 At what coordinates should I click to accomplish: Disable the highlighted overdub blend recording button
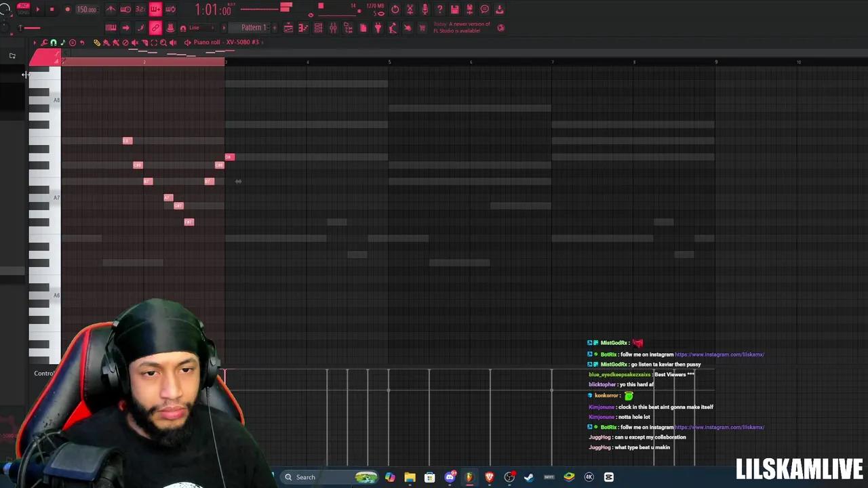(155, 9)
